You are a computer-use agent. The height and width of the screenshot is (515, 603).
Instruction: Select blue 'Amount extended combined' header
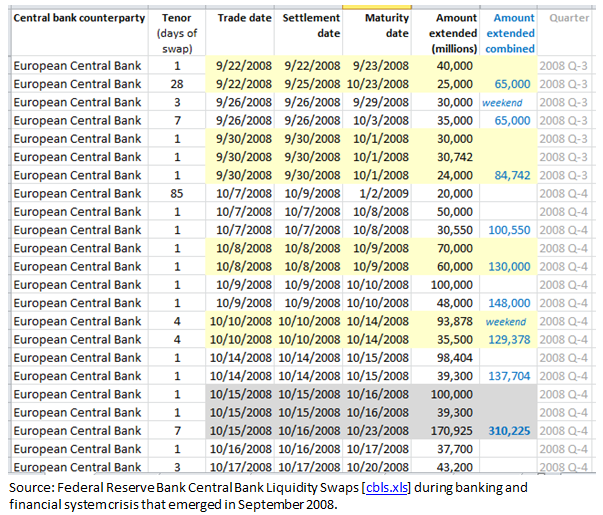coord(510,33)
